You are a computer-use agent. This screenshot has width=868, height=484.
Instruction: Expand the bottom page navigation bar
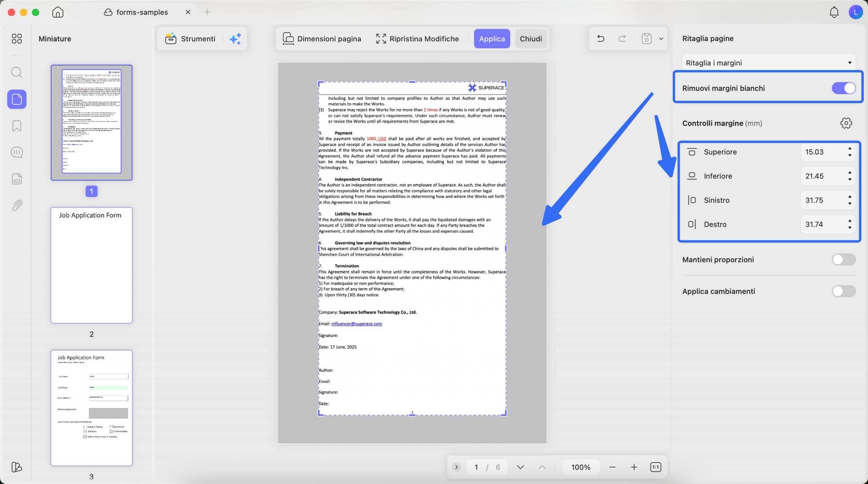[456, 467]
